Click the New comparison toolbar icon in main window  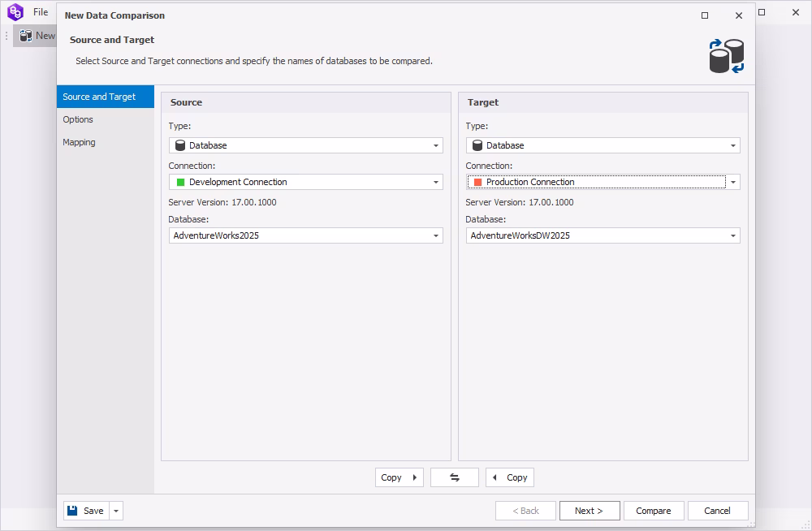[x=26, y=36]
